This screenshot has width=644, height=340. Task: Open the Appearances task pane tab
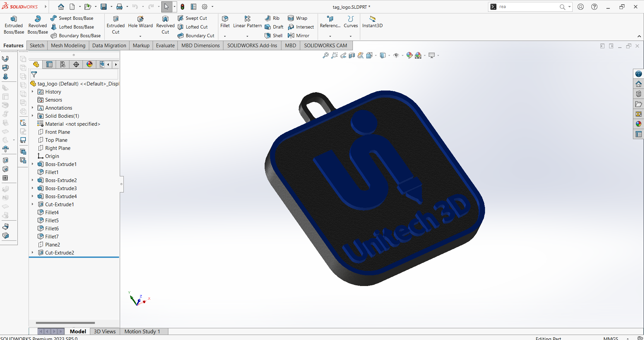coord(639,124)
